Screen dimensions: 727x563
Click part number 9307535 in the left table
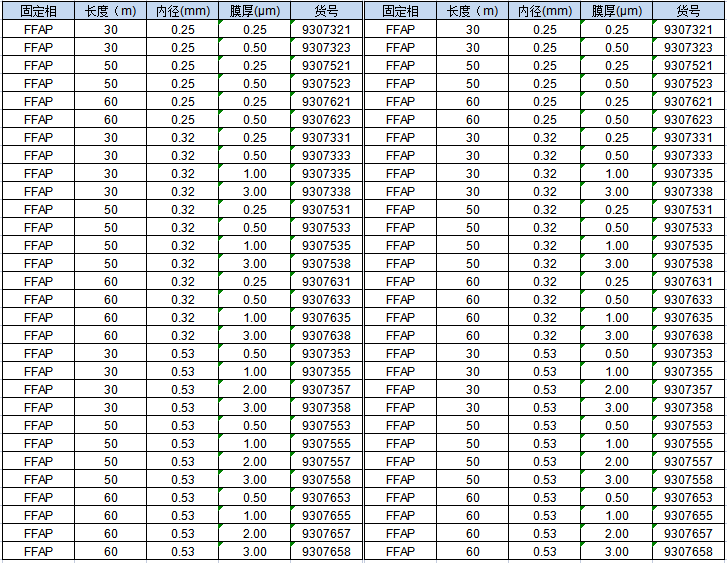click(x=326, y=246)
